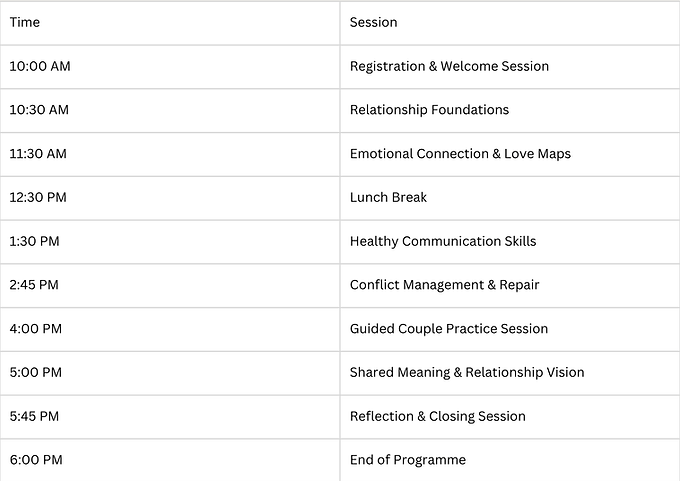This screenshot has height=481, width=680.
Task: Click the 11:30 AM time cell
Action: [x=170, y=154]
